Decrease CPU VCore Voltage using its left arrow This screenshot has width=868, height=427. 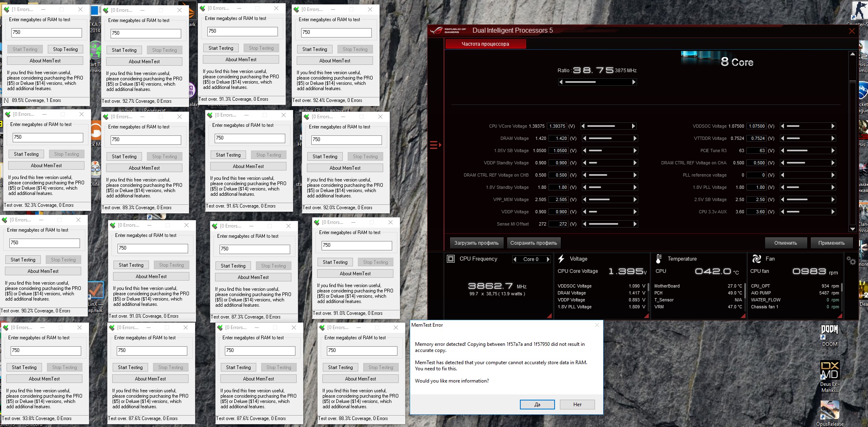583,126
